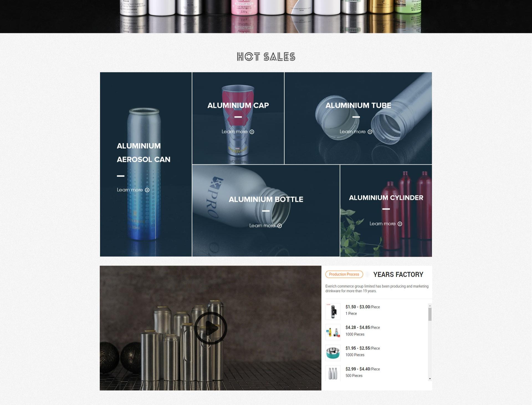Select the teal bowl product thumbnail
The width and height of the screenshot is (532, 405).
[x=333, y=353]
